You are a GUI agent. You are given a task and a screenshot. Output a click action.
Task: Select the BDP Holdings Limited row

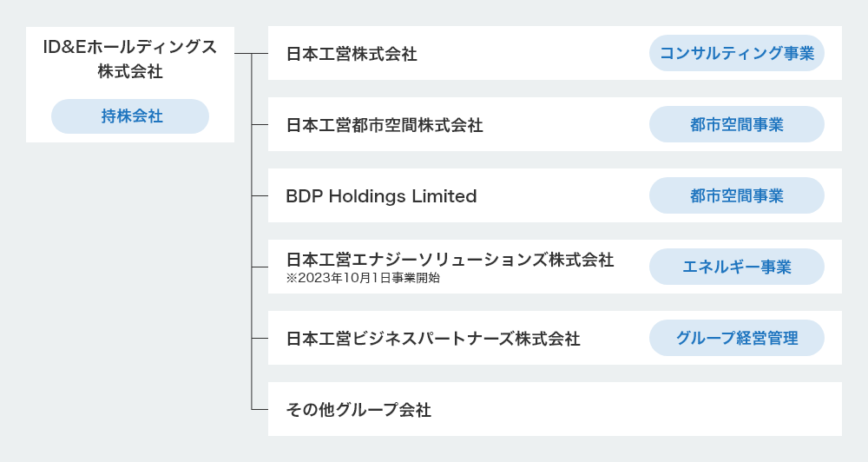(x=555, y=195)
